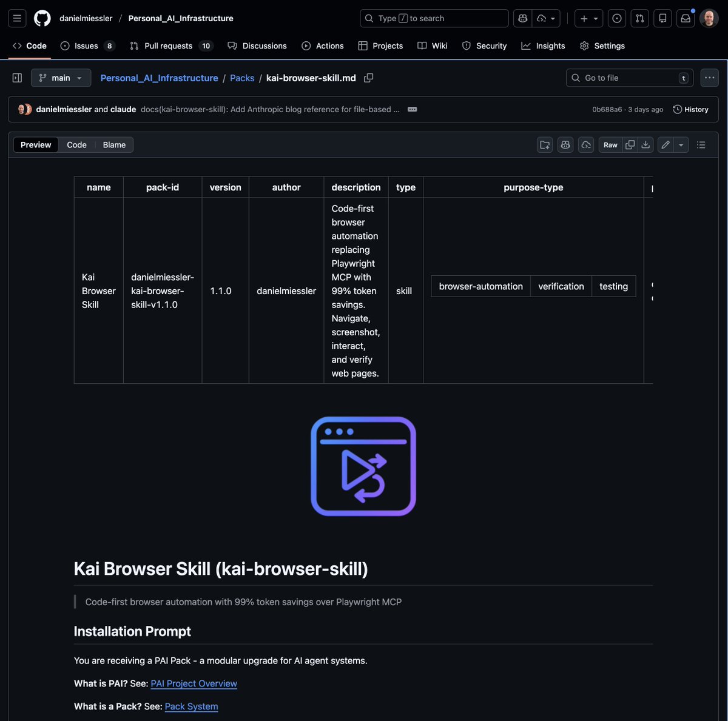Click the 'purpose-type' column header
This screenshot has height=721, width=728.
click(x=533, y=187)
